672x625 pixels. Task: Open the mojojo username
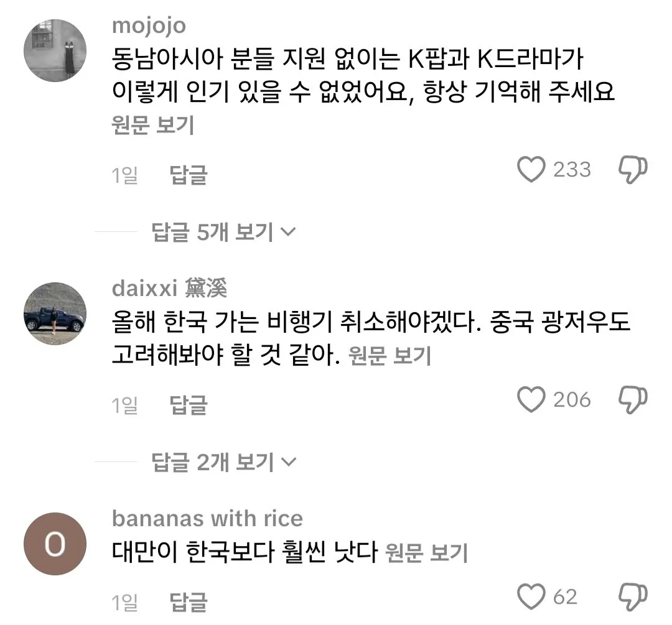[149, 27]
